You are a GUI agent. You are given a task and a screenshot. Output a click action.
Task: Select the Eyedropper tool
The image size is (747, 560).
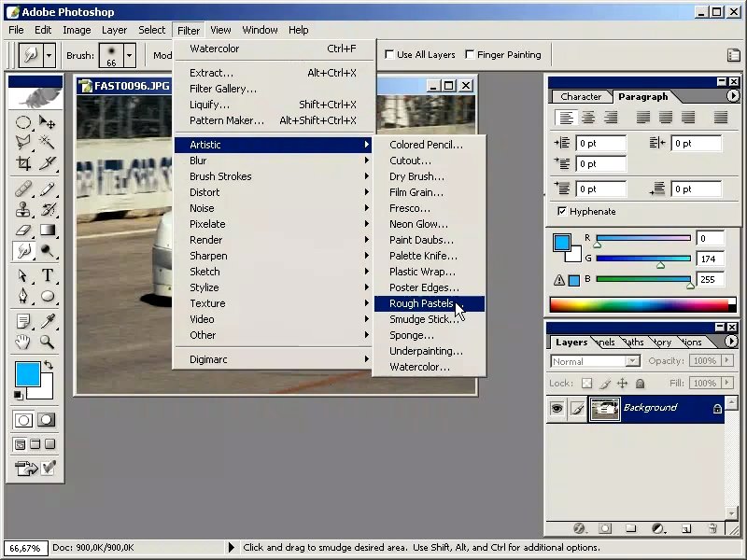click(48, 321)
